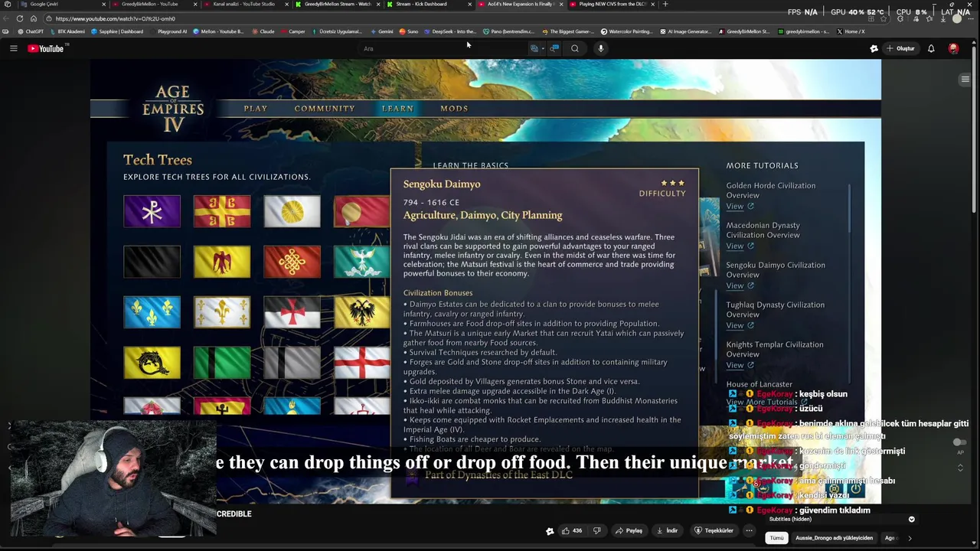Open the list icon at video right edge
This screenshot has width=980, height=551.
pyautogui.click(x=965, y=79)
